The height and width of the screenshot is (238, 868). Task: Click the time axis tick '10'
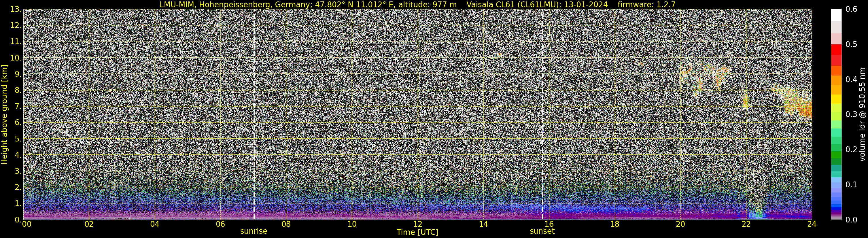pyautogui.click(x=352, y=224)
